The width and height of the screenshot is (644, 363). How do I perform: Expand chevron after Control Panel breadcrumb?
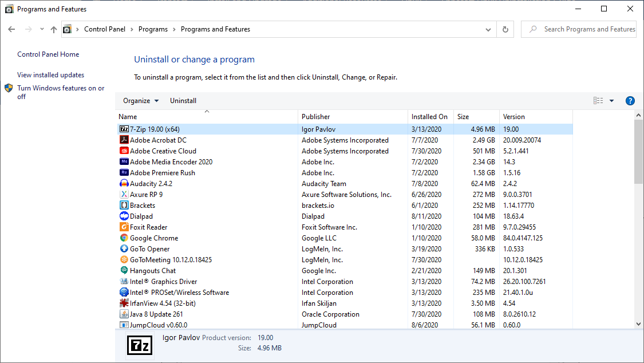[132, 30]
